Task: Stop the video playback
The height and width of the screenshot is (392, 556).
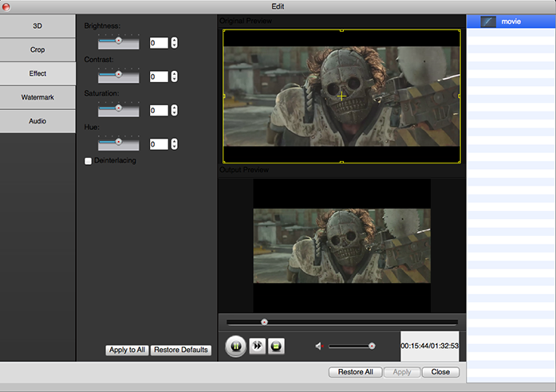Action: coord(276,346)
